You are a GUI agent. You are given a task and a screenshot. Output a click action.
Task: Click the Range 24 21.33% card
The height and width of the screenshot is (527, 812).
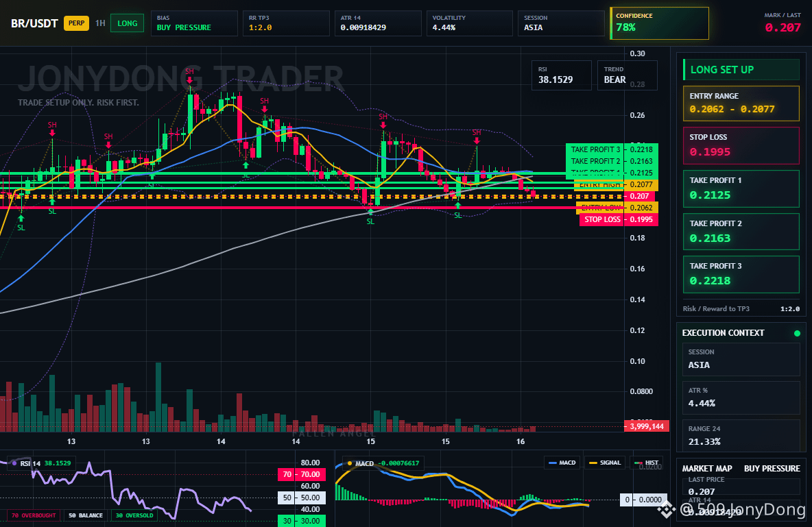[x=741, y=436]
